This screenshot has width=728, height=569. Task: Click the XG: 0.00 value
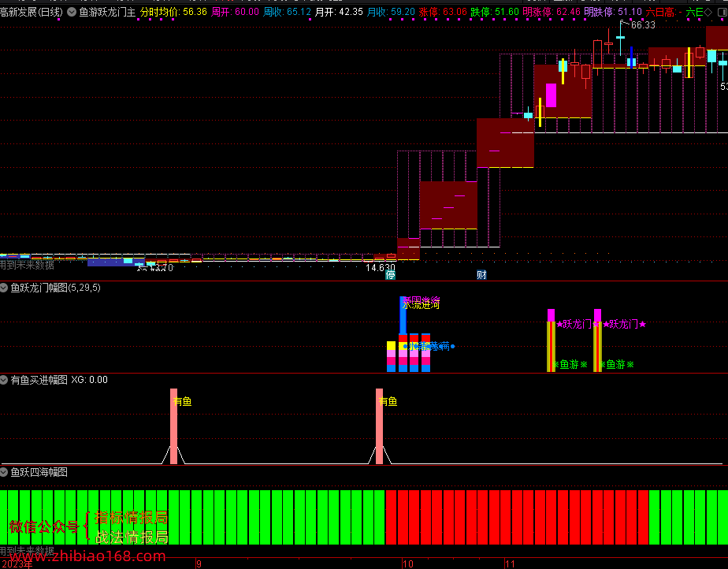pyautogui.click(x=90, y=380)
